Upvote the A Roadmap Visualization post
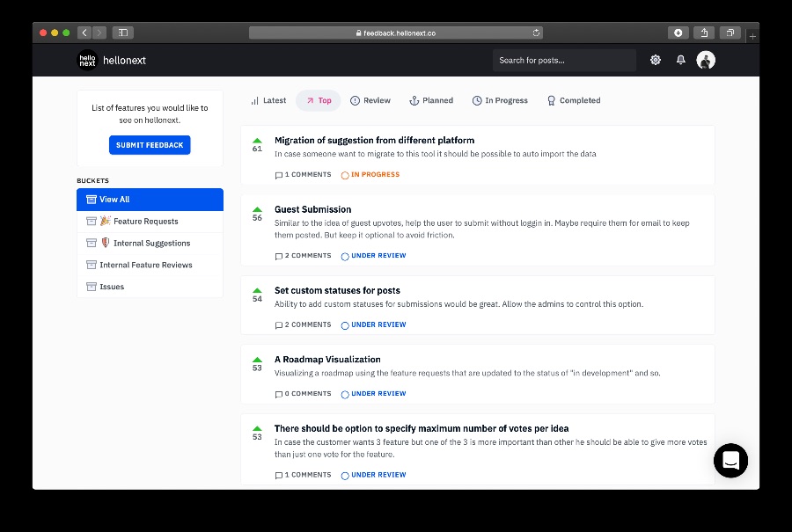 pos(257,360)
